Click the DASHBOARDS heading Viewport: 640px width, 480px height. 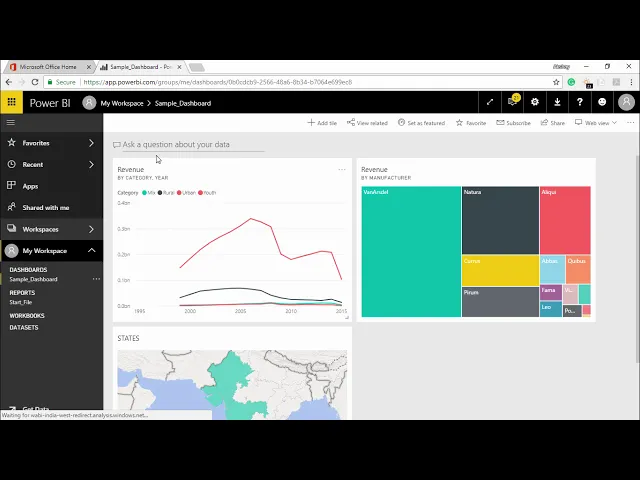click(x=28, y=270)
